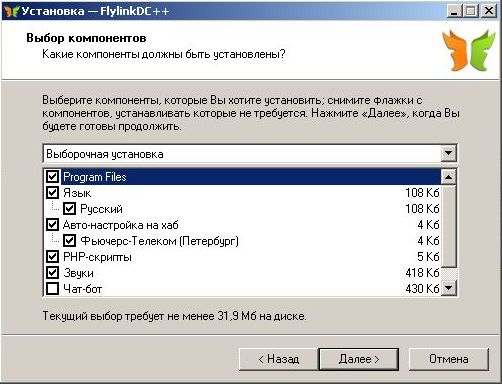Click the component list scroll down arrow

pyautogui.click(x=448, y=288)
